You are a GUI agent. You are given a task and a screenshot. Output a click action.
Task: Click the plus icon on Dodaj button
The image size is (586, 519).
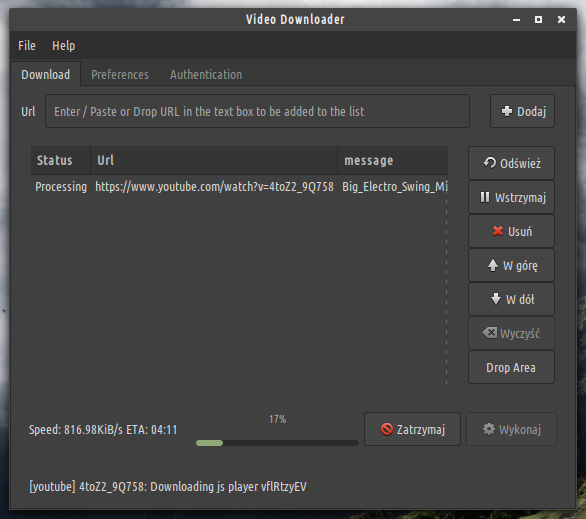click(x=507, y=111)
